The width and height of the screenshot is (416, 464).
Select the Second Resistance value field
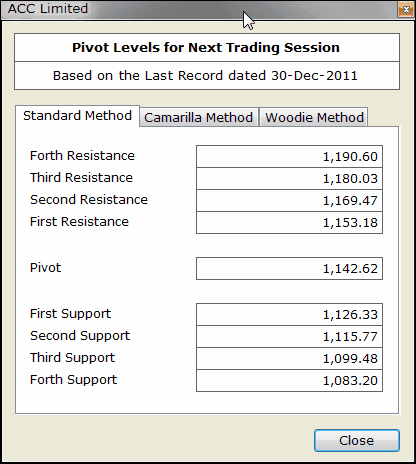pos(289,200)
